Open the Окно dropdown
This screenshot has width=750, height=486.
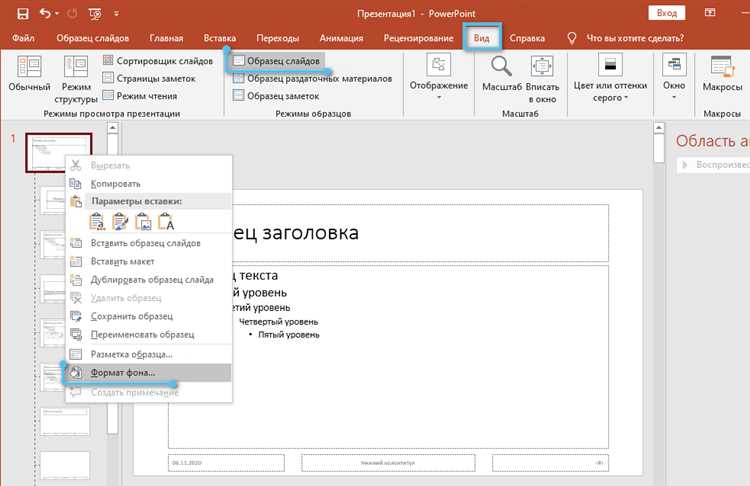(x=675, y=78)
